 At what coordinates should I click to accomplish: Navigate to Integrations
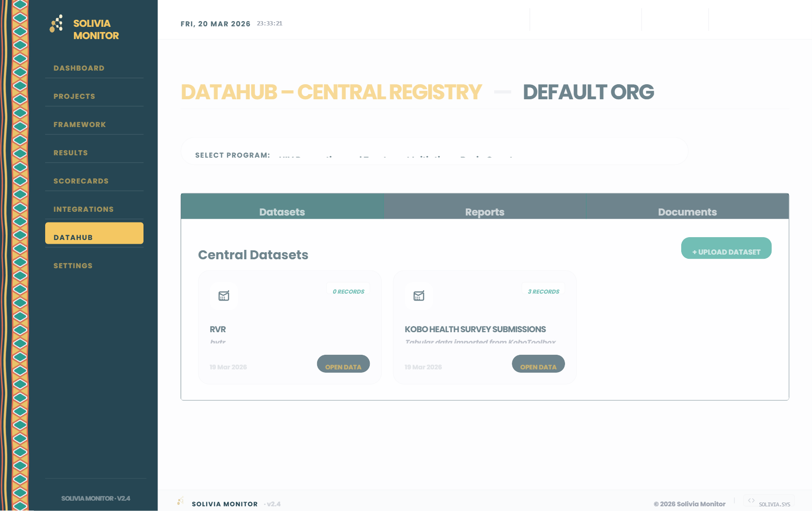[x=83, y=209]
